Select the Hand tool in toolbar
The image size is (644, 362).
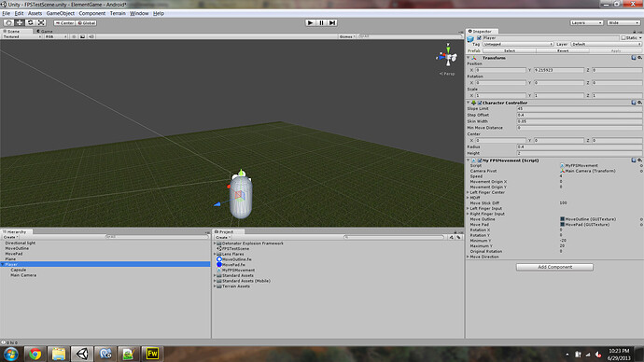[8, 23]
